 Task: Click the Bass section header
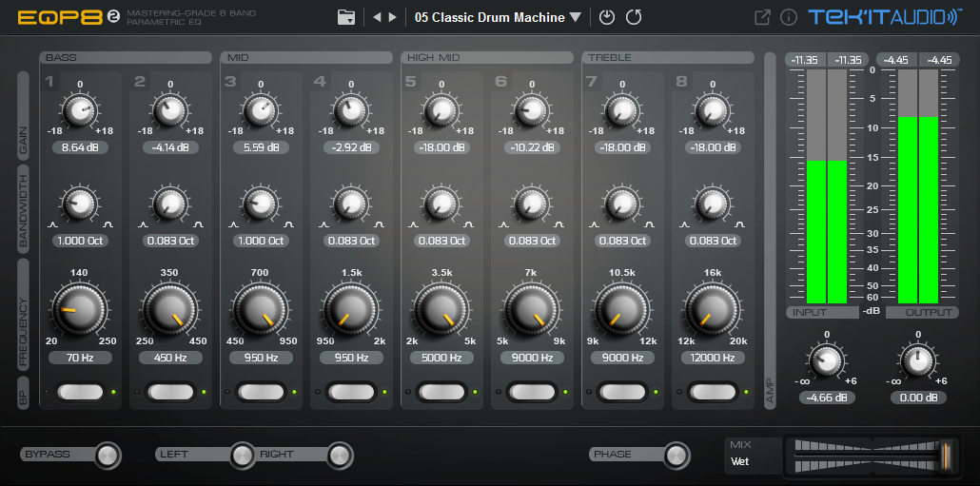(x=126, y=58)
